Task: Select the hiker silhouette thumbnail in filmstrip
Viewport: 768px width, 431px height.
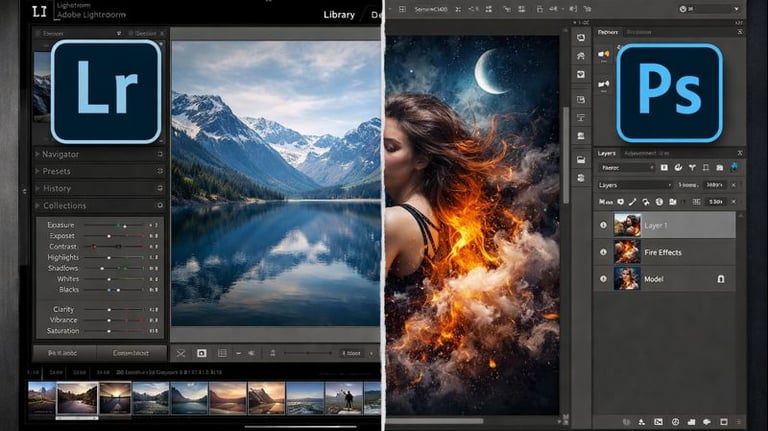Action: (x=344, y=398)
